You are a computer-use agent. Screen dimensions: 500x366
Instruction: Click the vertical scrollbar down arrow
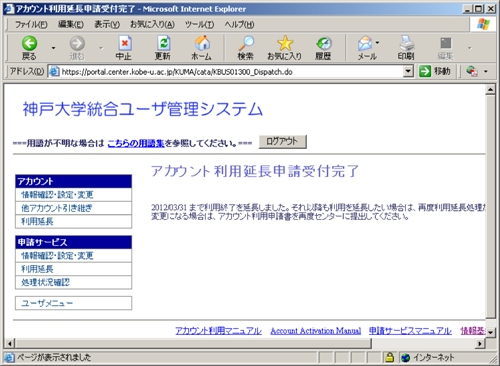pos(490,332)
